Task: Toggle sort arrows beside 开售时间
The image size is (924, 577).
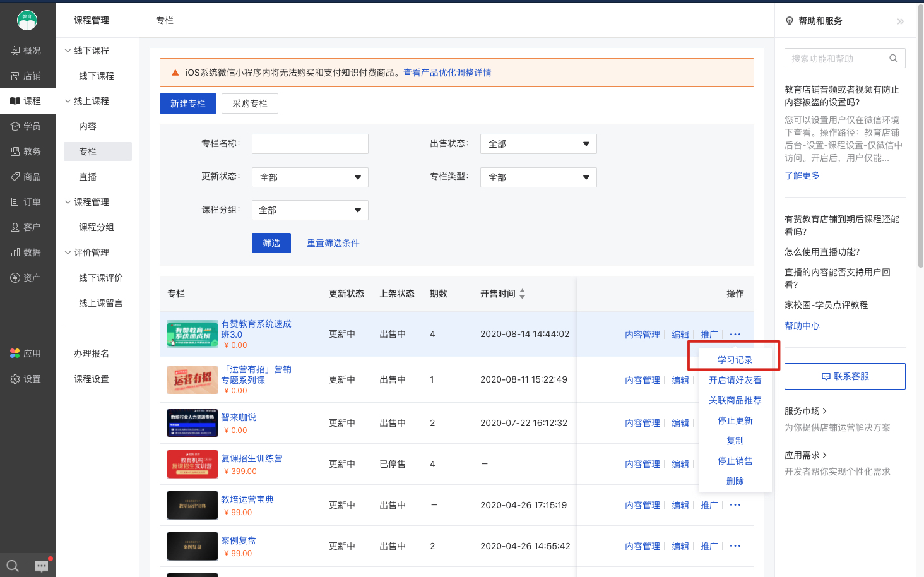Action: coord(522,294)
